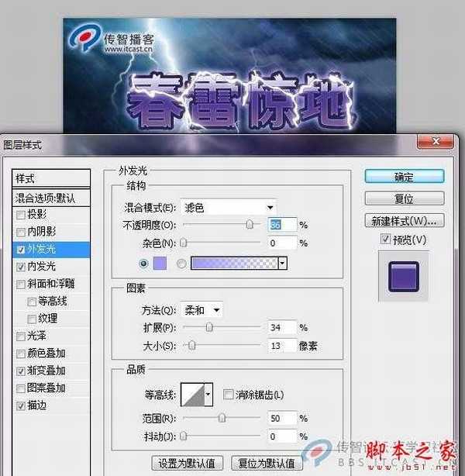Open the contour picker dropdown arrow
This screenshot has height=476, width=465.
coord(208,395)
